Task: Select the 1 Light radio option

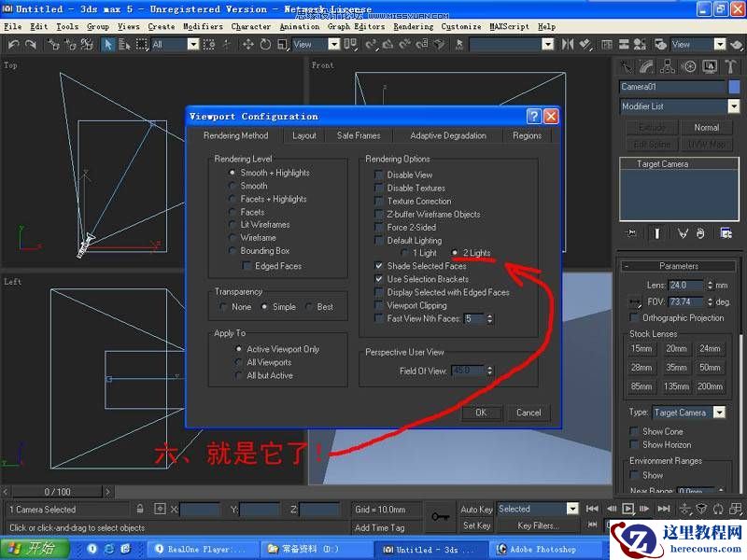Action: click(404, 253)
